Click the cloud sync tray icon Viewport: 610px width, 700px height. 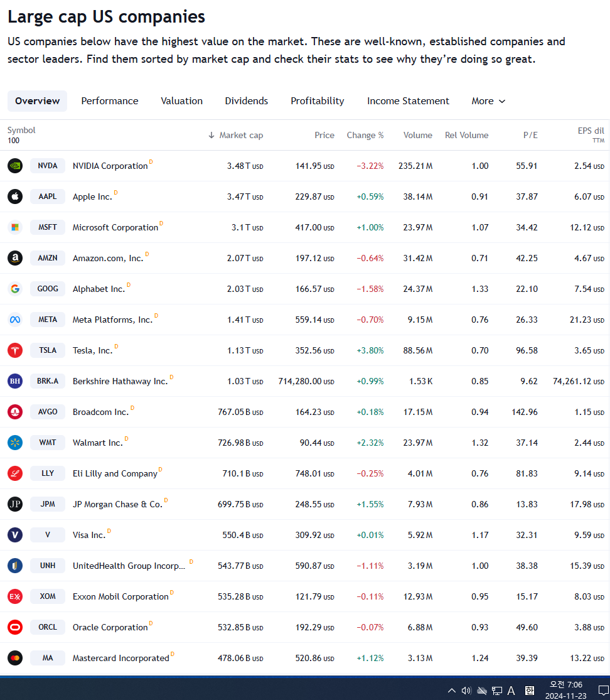482,691
